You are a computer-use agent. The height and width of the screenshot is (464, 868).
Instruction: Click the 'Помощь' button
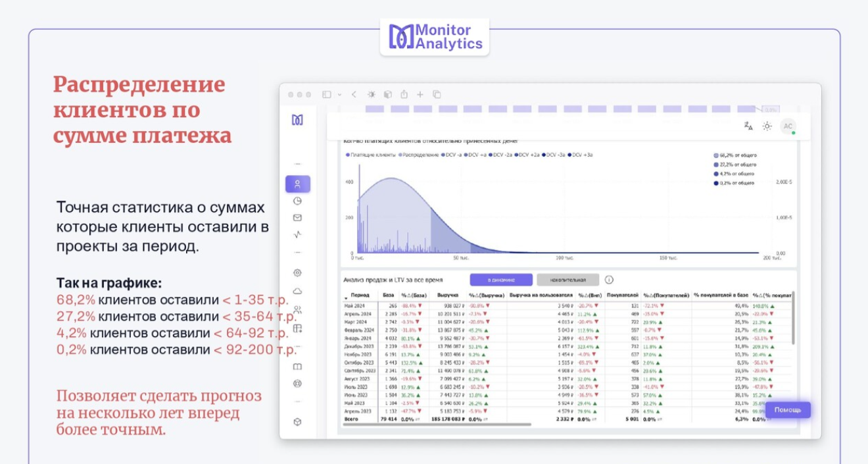tap(788, 409)
